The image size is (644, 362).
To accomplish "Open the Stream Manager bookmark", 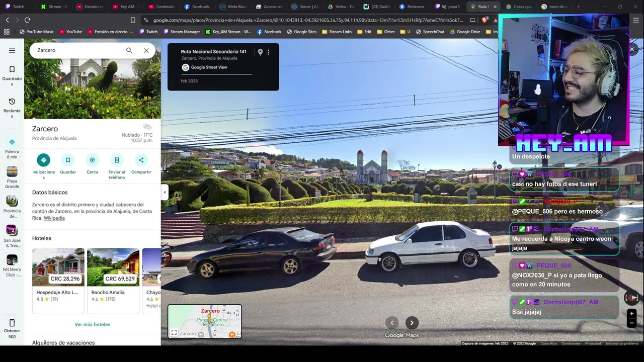I will [181, 32].
